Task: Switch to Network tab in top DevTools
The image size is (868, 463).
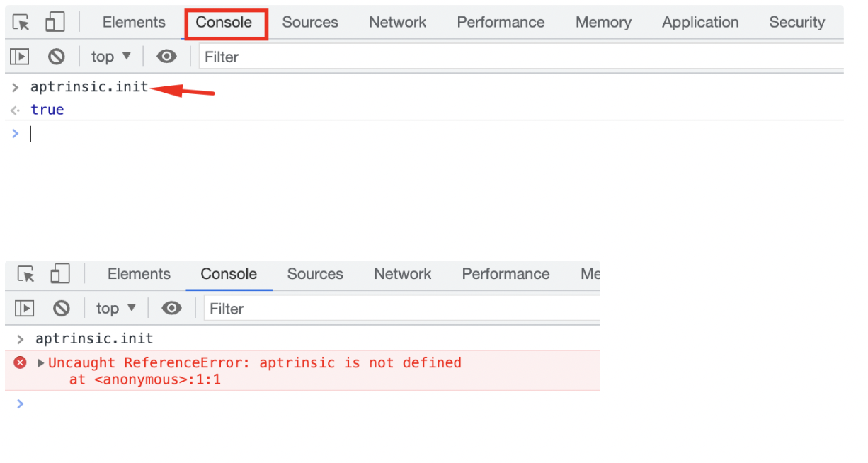Action: click(398, 23)
